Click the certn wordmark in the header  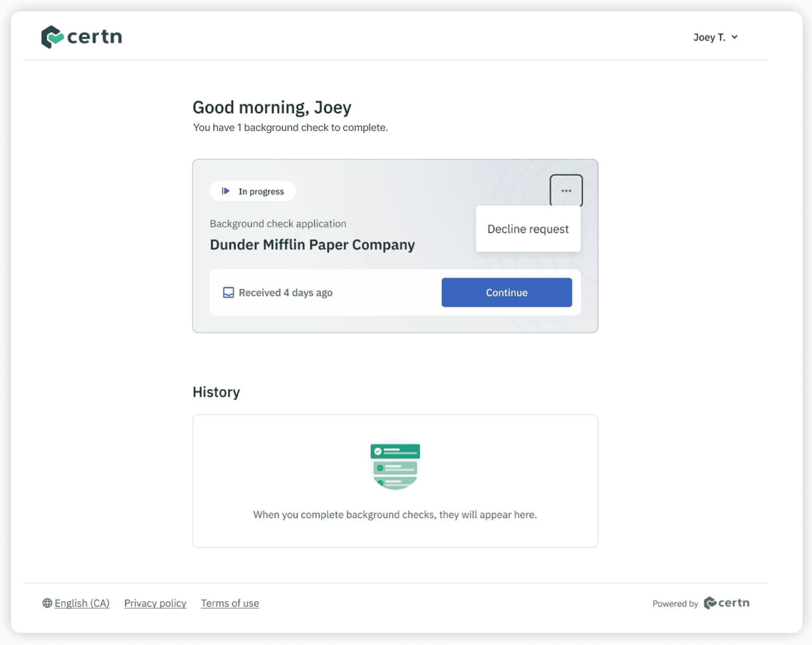tap(94, 37)
